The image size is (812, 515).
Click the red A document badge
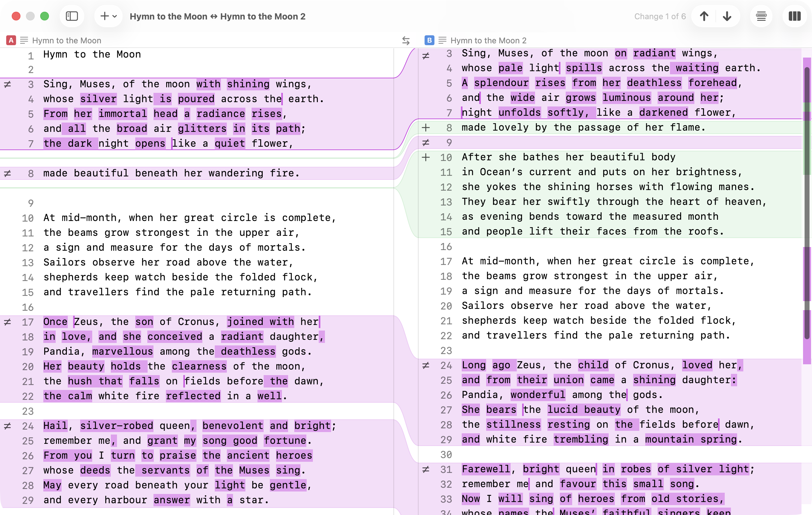coord(11,41)
